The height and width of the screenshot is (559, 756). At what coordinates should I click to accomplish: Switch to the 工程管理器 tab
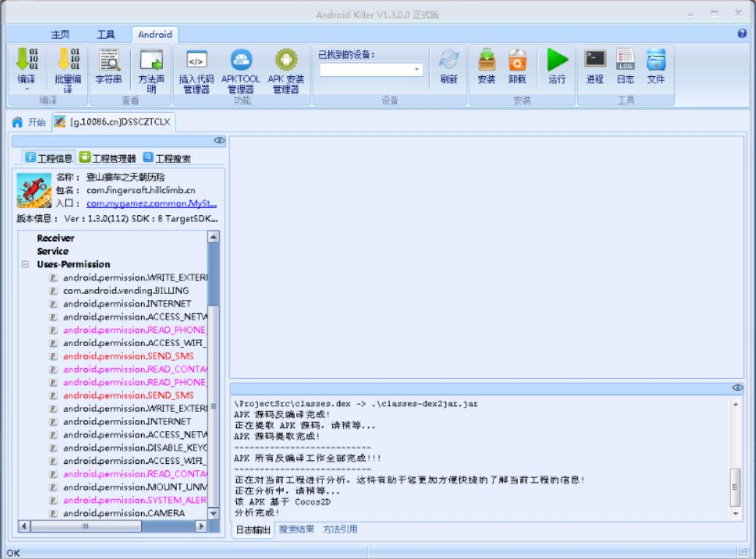[x=108, y=158]
